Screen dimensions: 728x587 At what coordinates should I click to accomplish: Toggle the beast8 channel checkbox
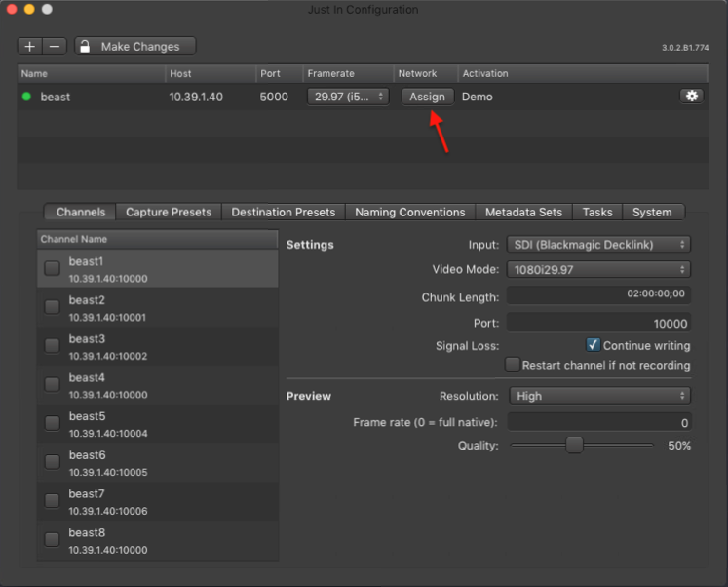tap(52, 539)
